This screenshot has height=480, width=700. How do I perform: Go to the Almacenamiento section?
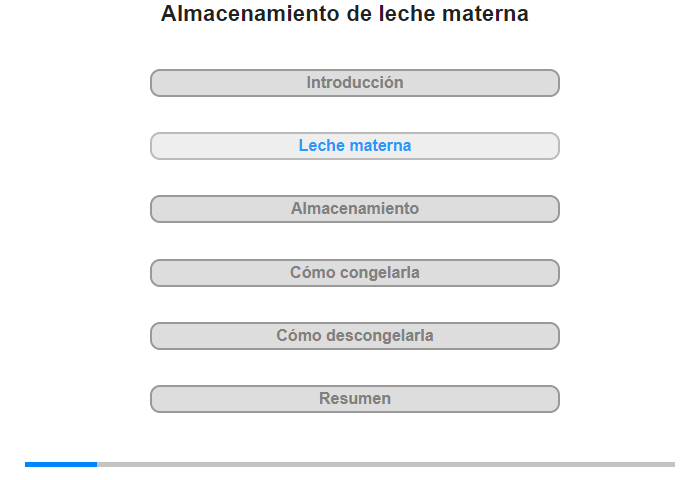pos(354,209)
